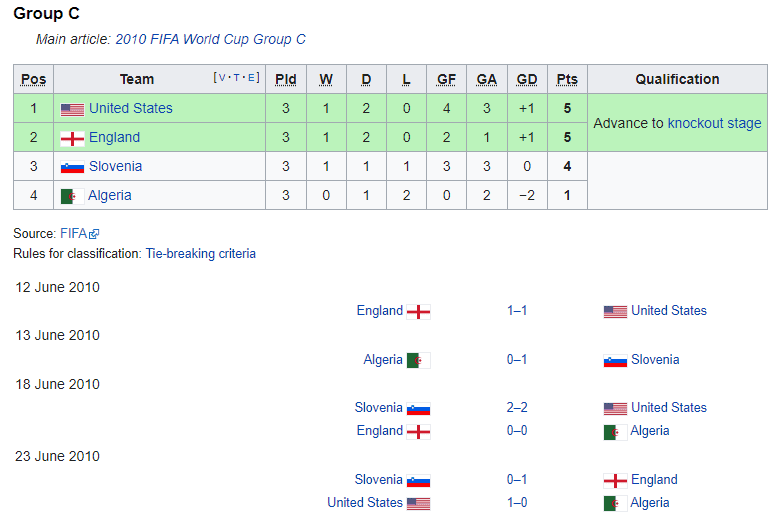780x521 pixels.
Task: Click United States flag in 2–2 match row
Action: [x=615, y=408]
